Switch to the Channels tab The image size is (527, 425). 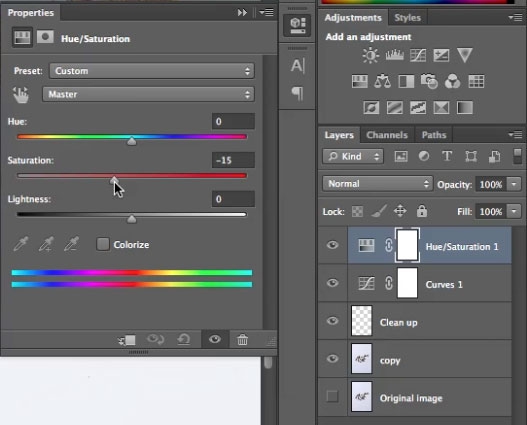coord(387,135)
